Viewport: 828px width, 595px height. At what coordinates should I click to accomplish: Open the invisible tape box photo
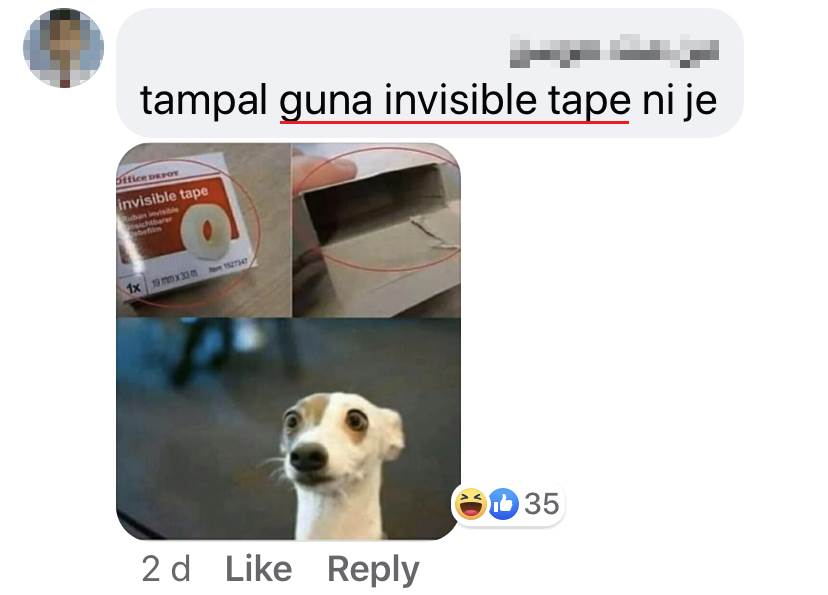204,230
